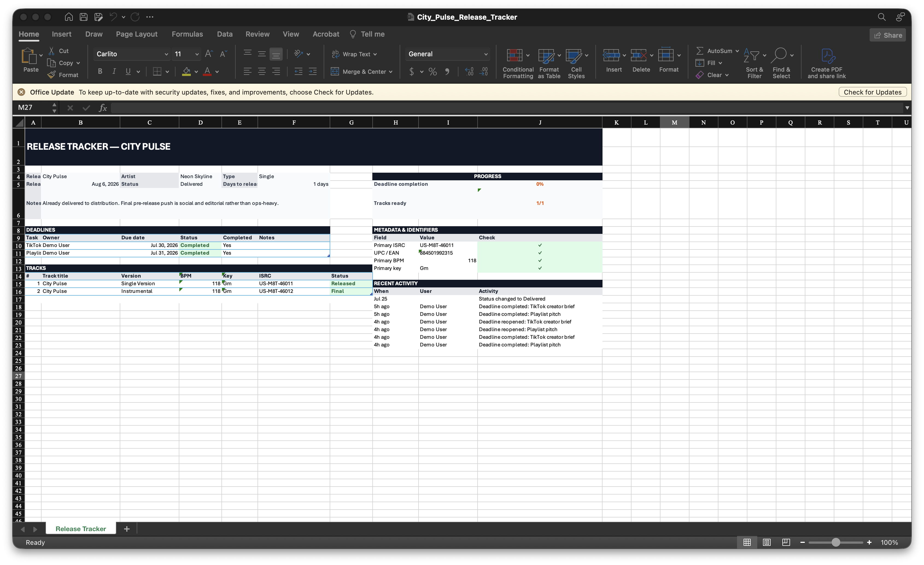
Task: Click Tell me search
Action: pyautogui.click(x=367, y=34)
